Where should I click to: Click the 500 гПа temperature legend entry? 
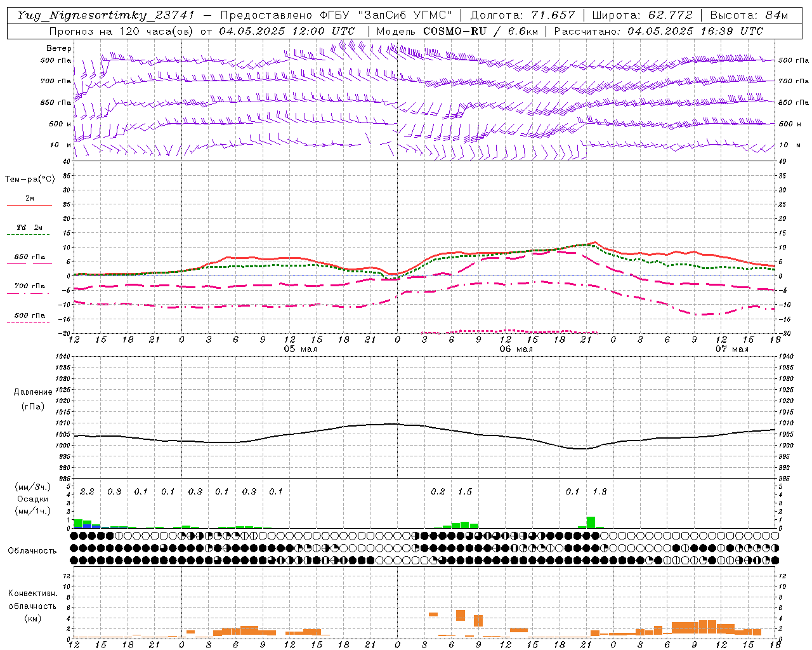pos(30,315)
